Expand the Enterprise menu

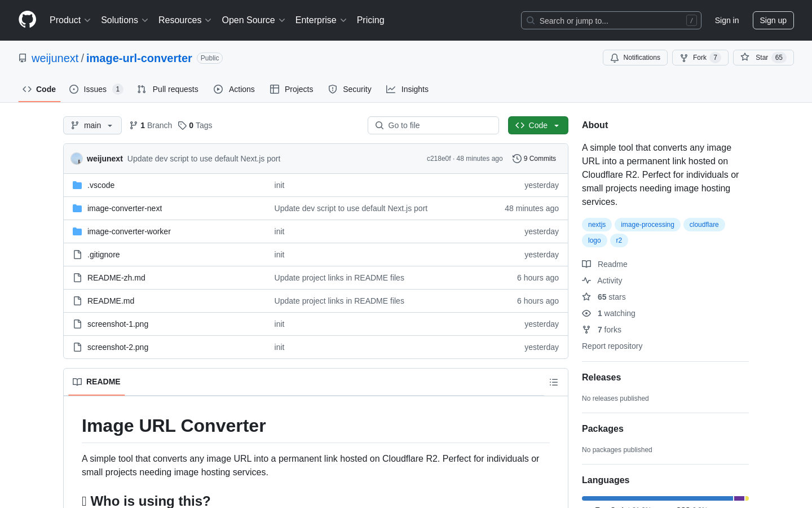click(321, 20)
